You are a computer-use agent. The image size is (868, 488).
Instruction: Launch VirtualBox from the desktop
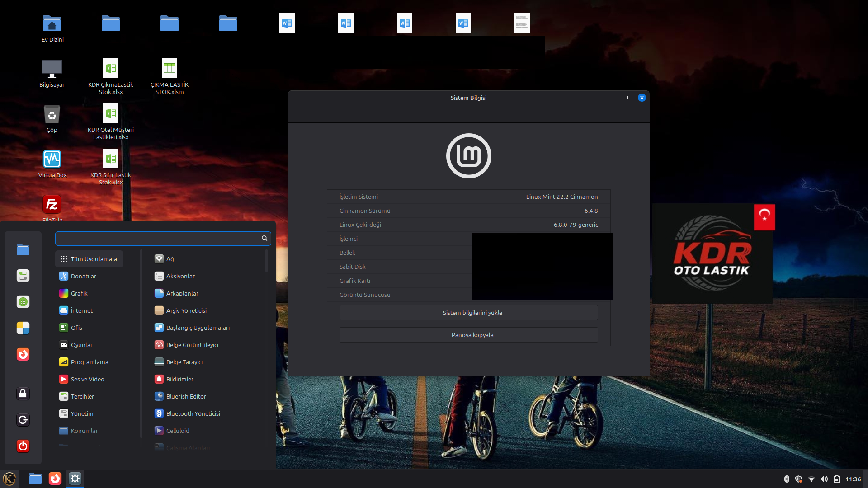[52, 159]
